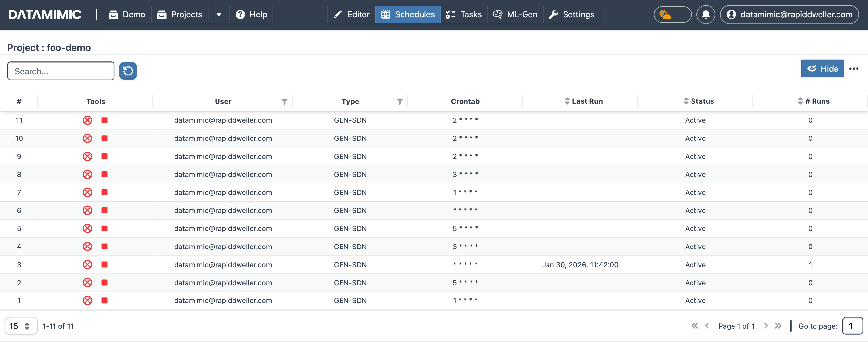Click inside the Search field
The width and height of the screenshot is (868, 344).
tap(61, 71)
